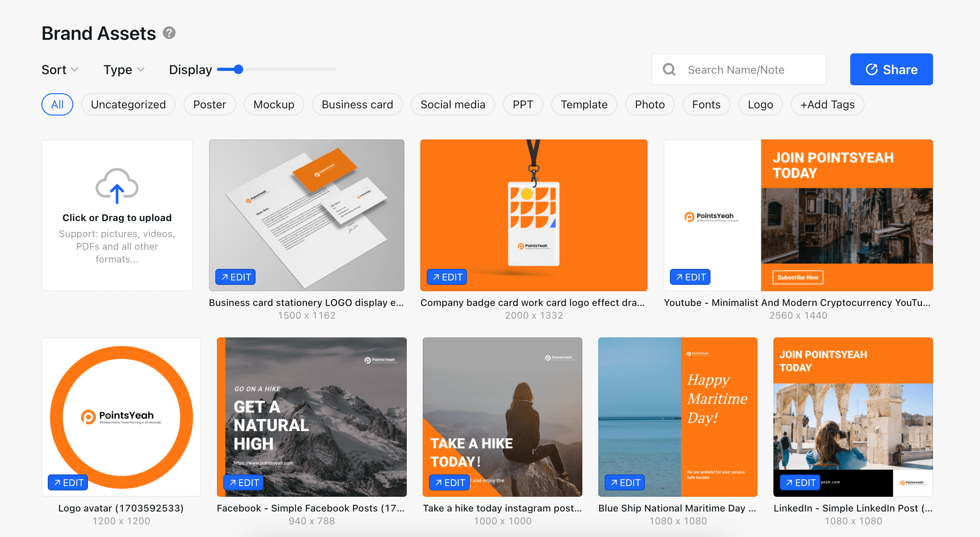Open the LinkedIn Join PointsYeah thumbnail
Screen dimensions: 980x537
(x=853, y=417)
